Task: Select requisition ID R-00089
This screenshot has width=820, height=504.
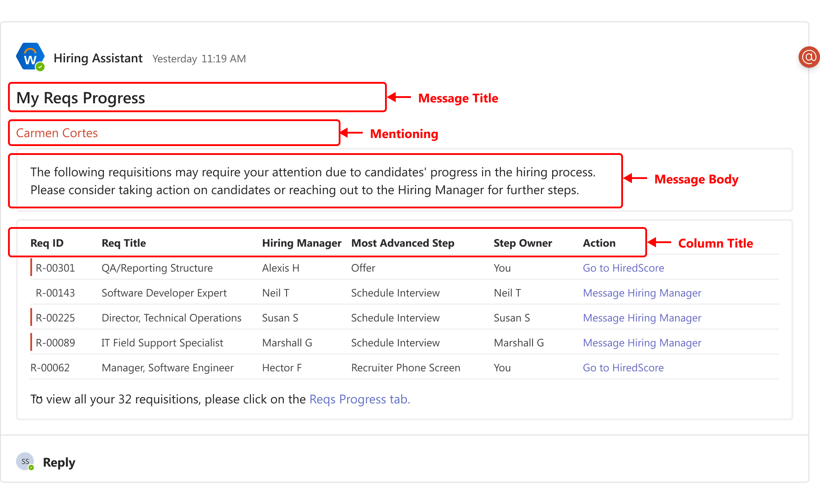Action: coord(55,343)
